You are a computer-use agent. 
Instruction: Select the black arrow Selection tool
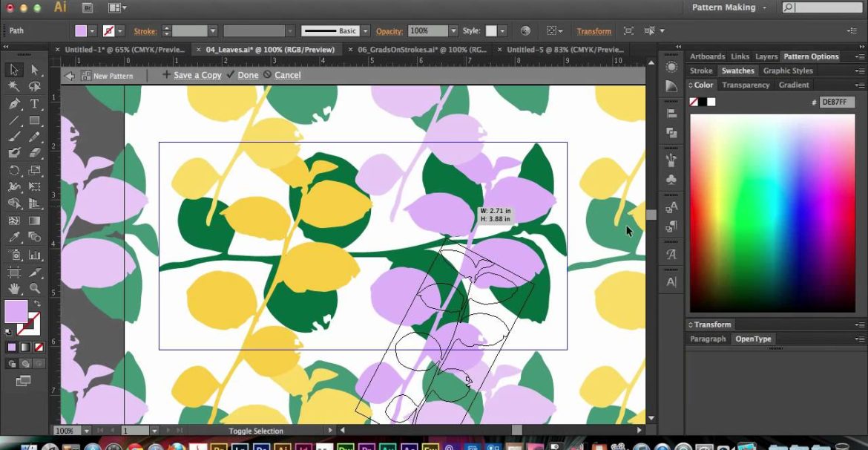[x=14, y=70]
